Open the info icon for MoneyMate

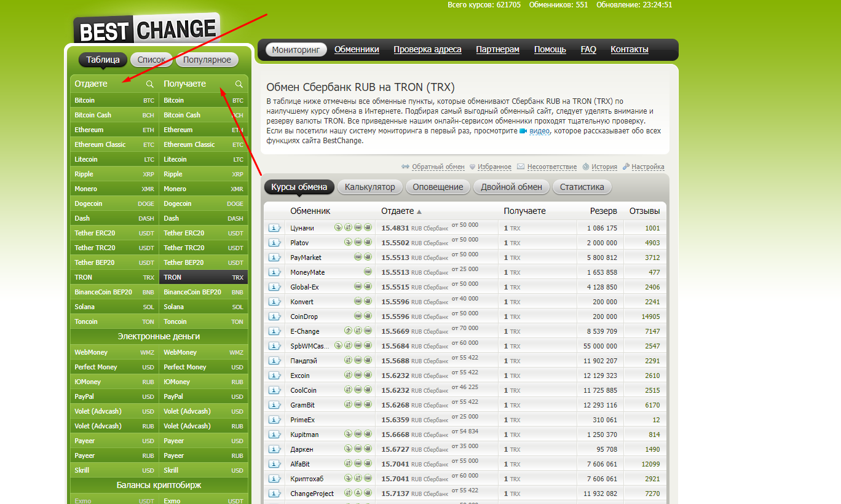[274, 272]
